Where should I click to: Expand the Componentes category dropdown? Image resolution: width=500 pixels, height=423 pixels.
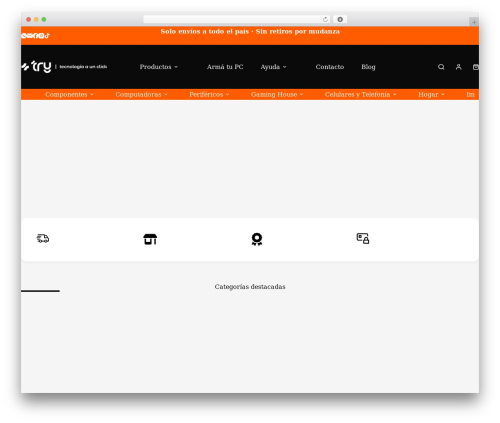(69, 95)
